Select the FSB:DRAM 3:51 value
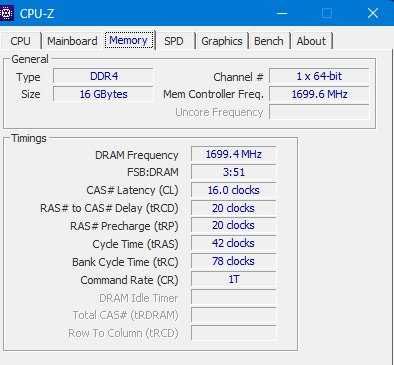 [234, 172]
